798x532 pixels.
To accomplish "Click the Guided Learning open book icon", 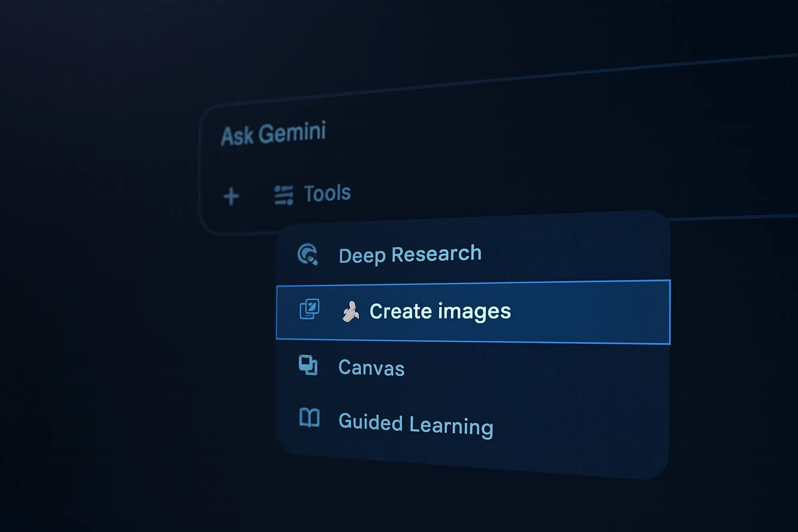I will [x=310, y=418].
